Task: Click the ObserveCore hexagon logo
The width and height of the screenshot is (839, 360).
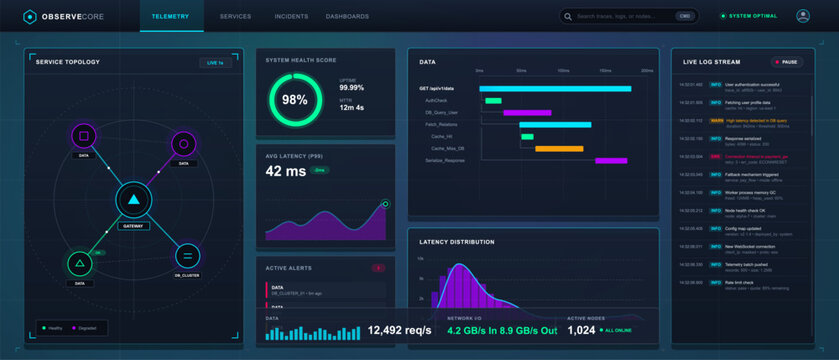Action: (x=29, y=17)
